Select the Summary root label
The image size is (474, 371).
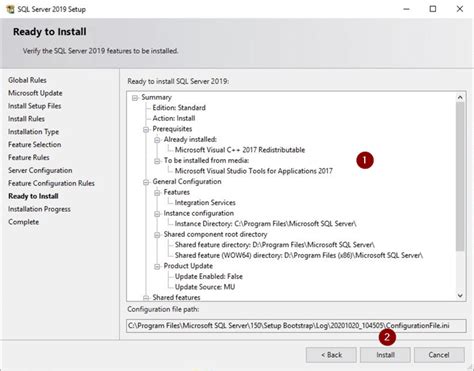156,97
